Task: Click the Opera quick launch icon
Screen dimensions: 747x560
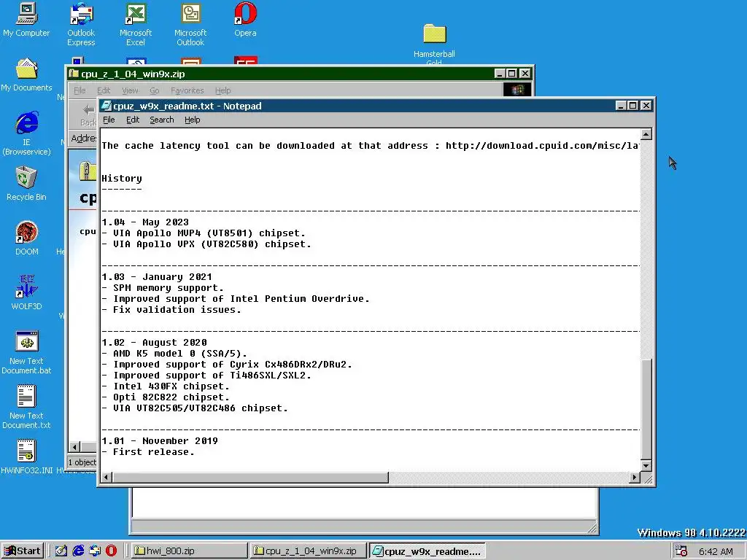Action: click(111, 551)
